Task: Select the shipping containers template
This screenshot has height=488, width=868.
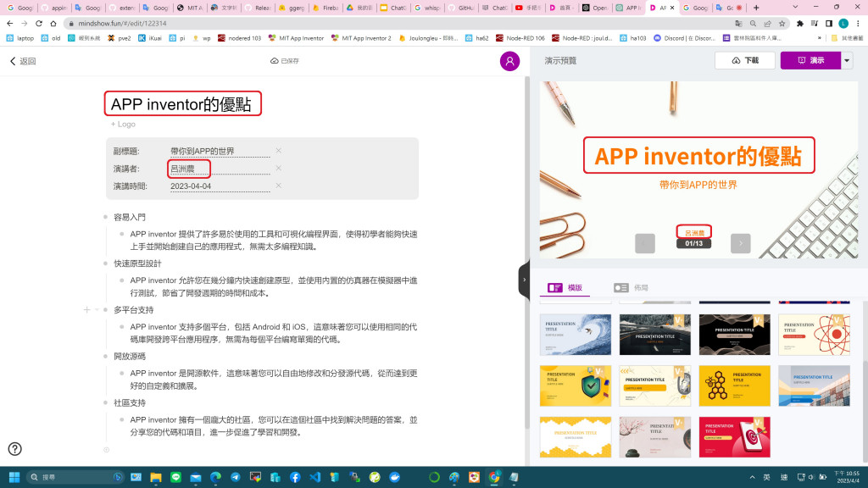Action: tap(815, 385)
